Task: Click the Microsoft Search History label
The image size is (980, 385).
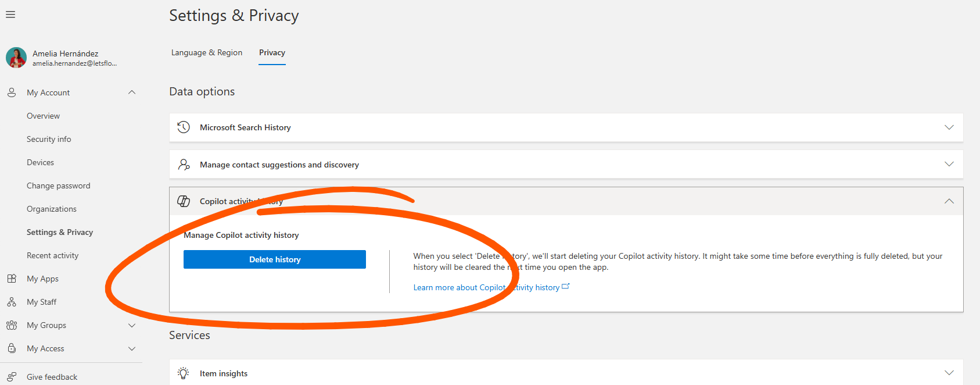Action: [245, 127]
